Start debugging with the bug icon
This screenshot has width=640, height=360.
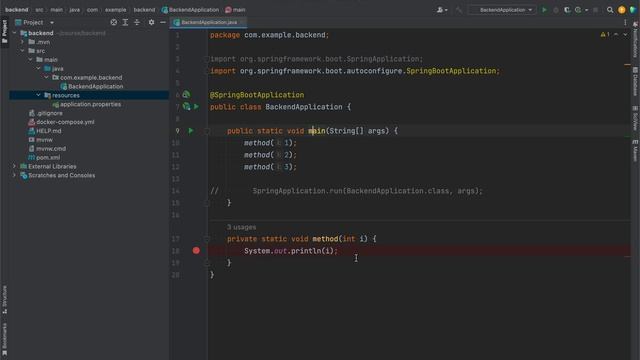click(x=556, y=10)
